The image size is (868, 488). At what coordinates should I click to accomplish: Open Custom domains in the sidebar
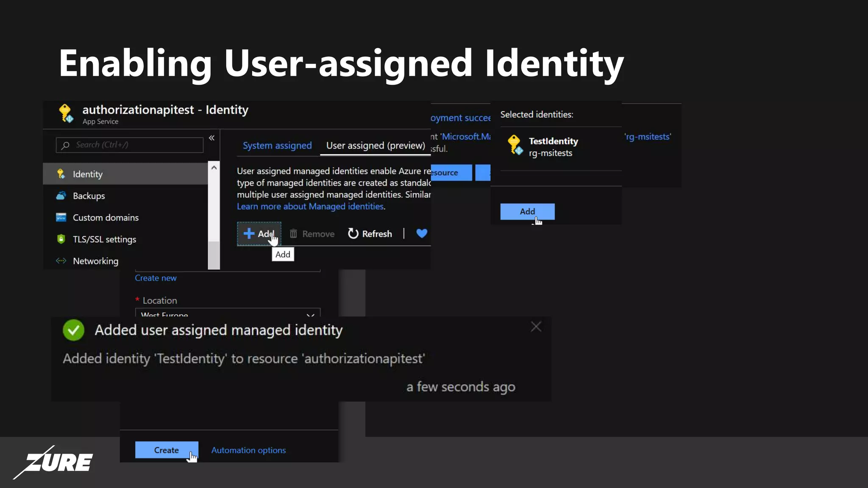coord(125,217)
